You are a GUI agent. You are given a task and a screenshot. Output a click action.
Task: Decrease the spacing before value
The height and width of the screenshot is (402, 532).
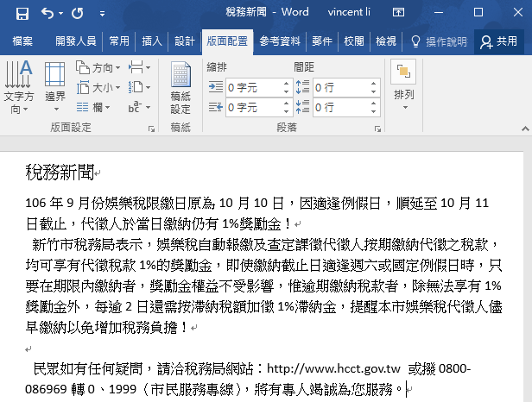(374, 91)
